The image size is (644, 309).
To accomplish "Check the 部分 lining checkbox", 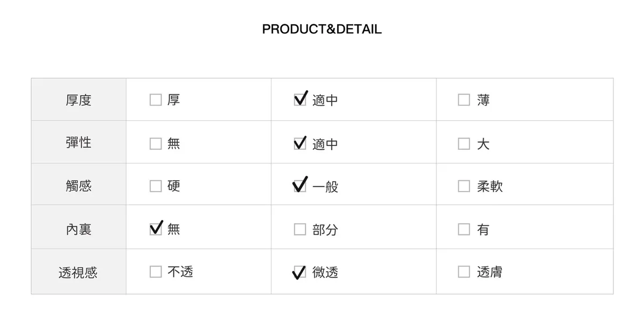I will (x=300, y=230).
